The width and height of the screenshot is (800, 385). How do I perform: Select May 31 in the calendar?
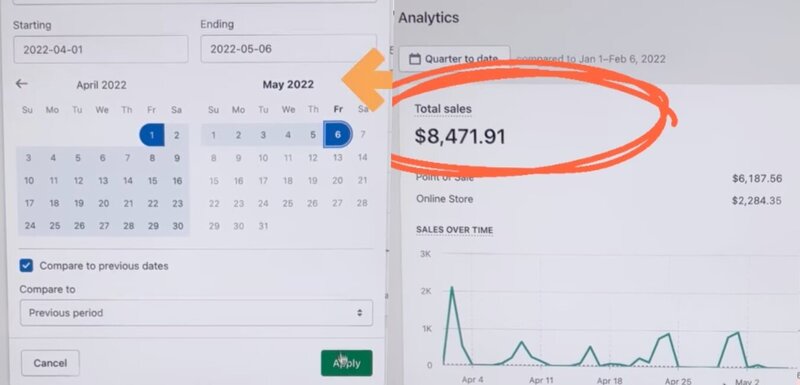click(x=263, y=226)
